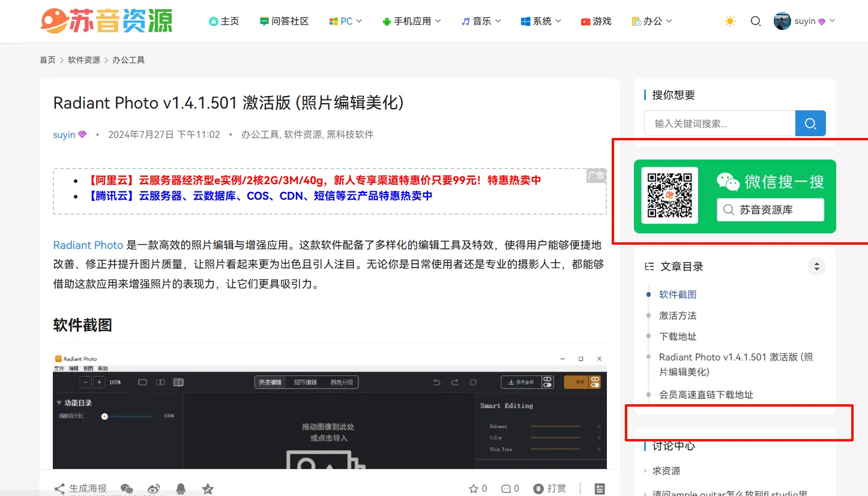Image resolution: width=868 pixels, height=496 pixels.
Task: Share via the QQ penguin icon
Action: pos(181,489)
